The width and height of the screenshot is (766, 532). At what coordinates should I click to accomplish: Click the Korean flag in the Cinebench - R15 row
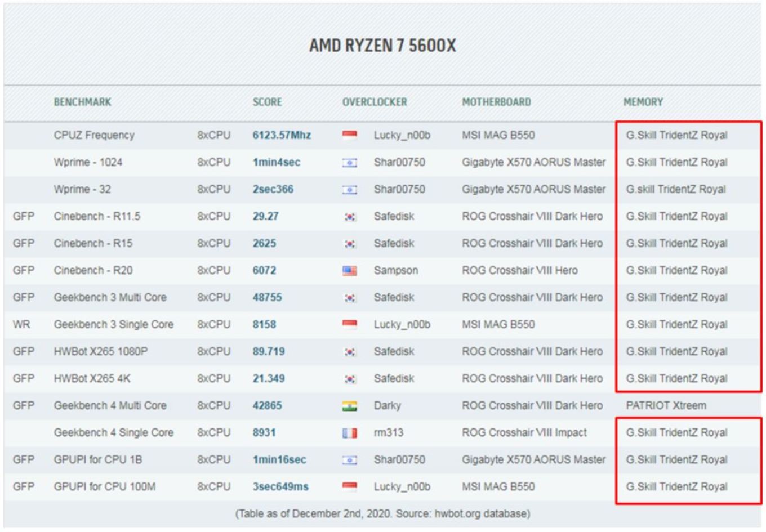(350, 243)
